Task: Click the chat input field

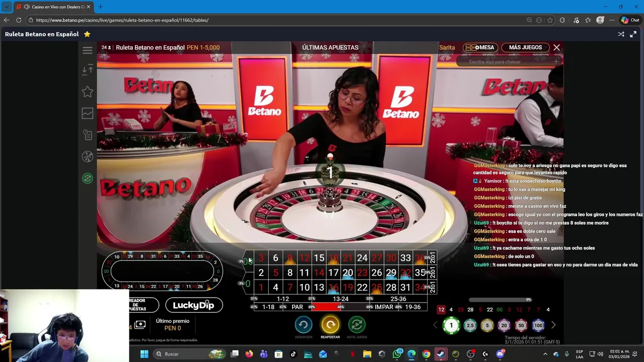Action: pyautogui.click(x=509, y=62)
